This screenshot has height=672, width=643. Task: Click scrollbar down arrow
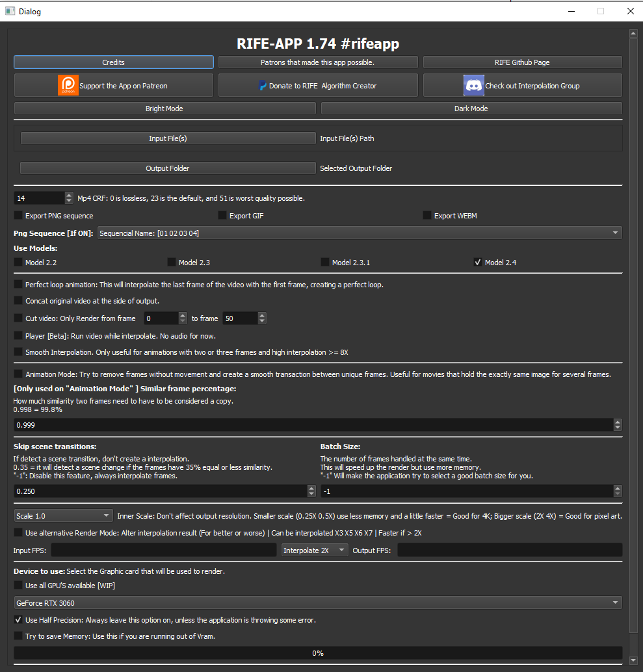[633, 660]
